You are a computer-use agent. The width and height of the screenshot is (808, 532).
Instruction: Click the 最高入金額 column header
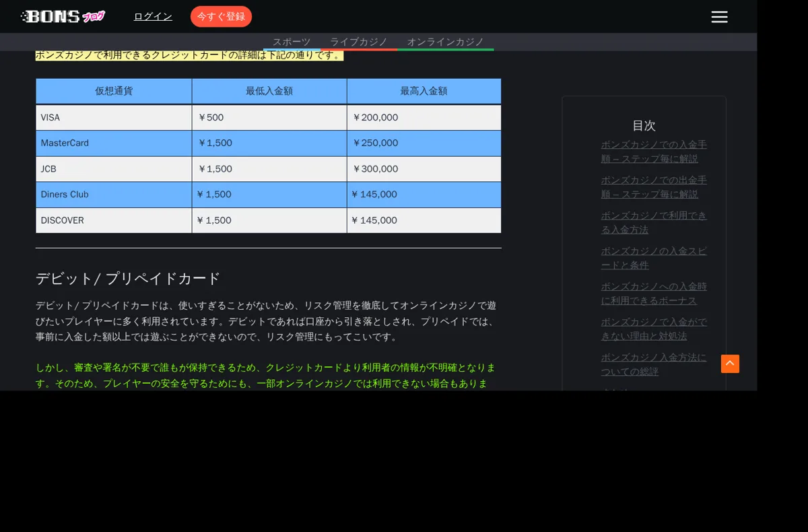coord(424,91)
